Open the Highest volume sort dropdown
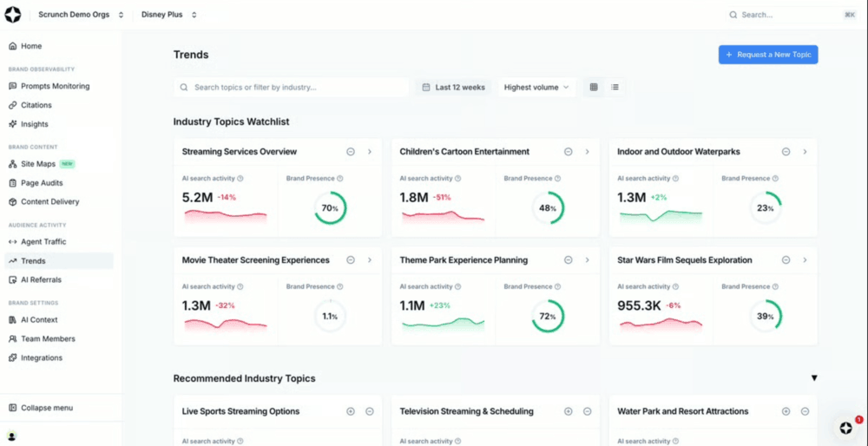 tap(536, 88)
